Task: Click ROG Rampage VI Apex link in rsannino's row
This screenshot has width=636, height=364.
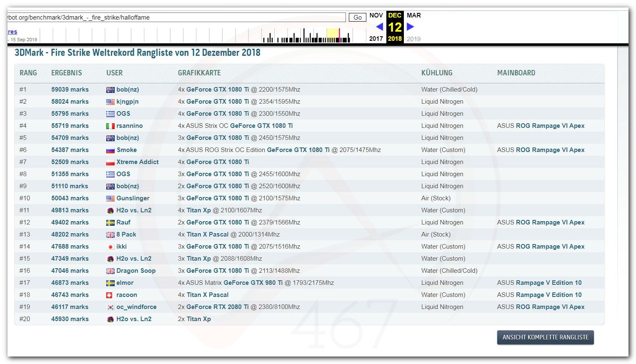Action: 550,126
